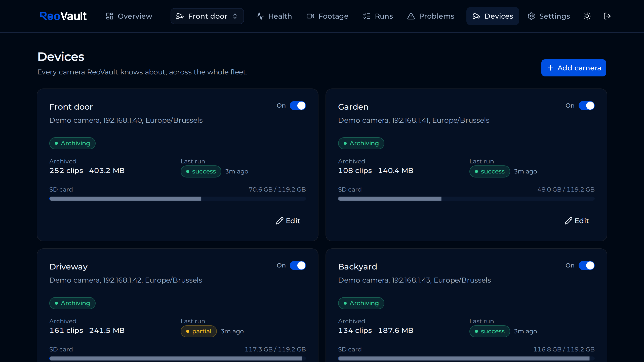Click the Driveway card title
Viewport: 644px width, 362px height.
pos(68,266)
